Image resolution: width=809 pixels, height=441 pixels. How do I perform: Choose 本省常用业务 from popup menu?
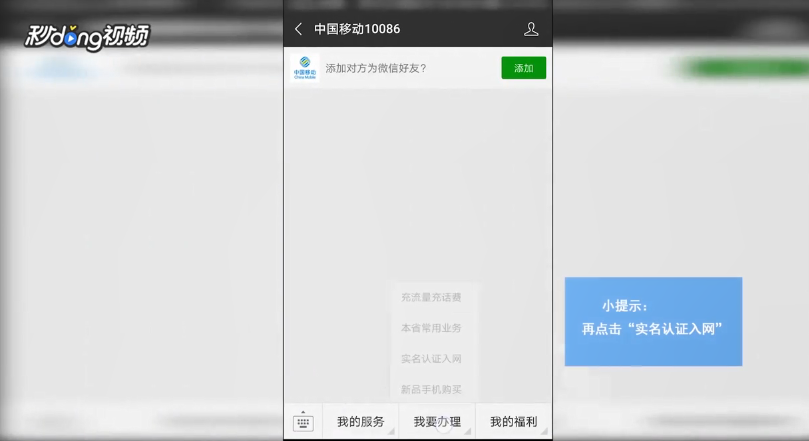[431, 328]
